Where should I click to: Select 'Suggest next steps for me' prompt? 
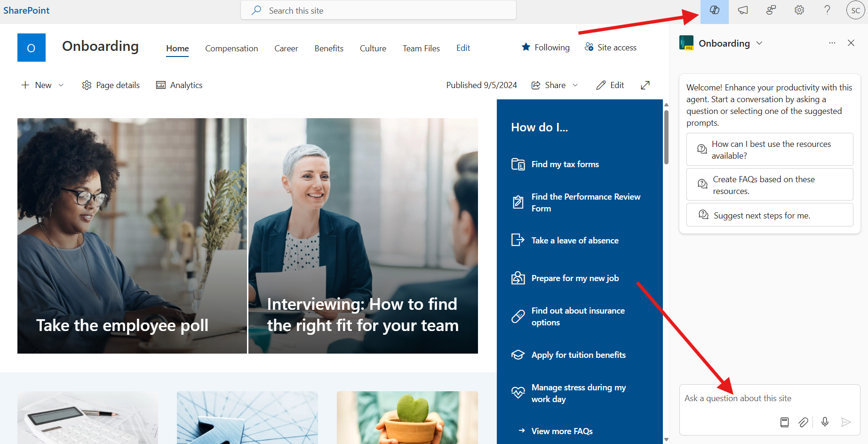click(770, 215)
